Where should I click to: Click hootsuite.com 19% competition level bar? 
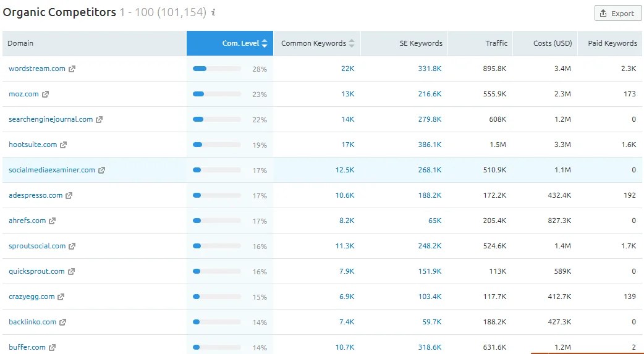217,145
